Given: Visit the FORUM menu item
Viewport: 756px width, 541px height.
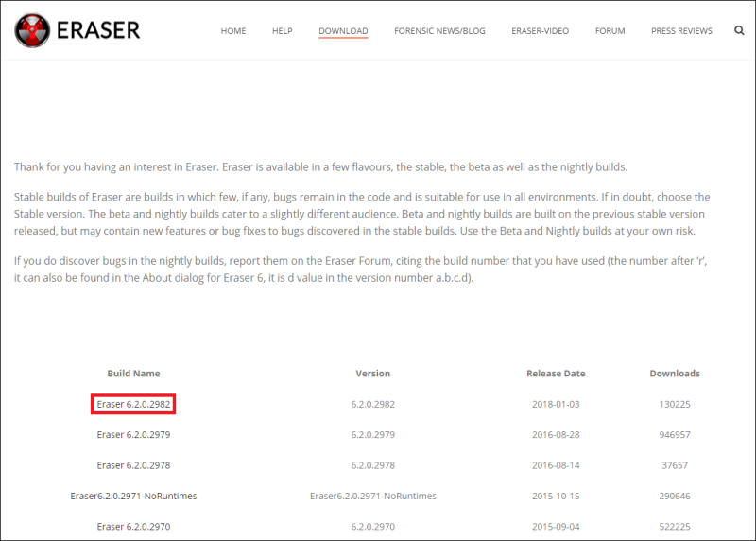Looking at the screenshot, I should click(x=610, y=31).
